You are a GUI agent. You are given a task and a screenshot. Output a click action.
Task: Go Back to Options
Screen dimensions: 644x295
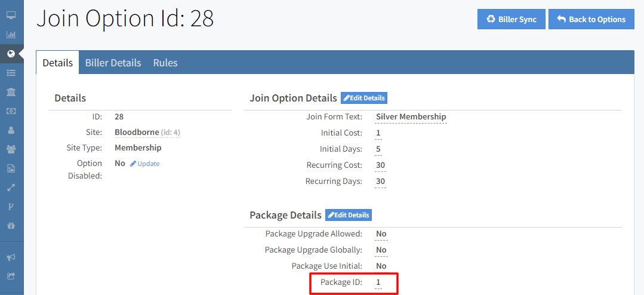pyautogui.click(x=591, y=19)
